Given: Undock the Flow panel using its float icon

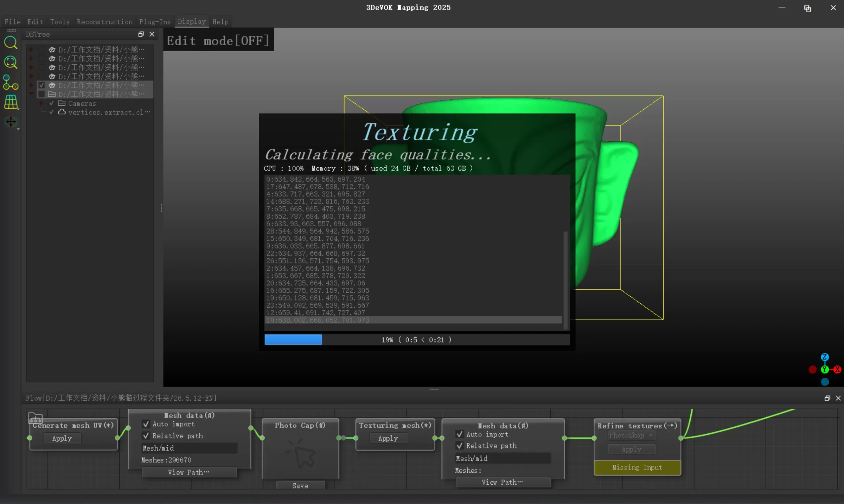Looking at the screenshot, I should (x=827, y=398).
